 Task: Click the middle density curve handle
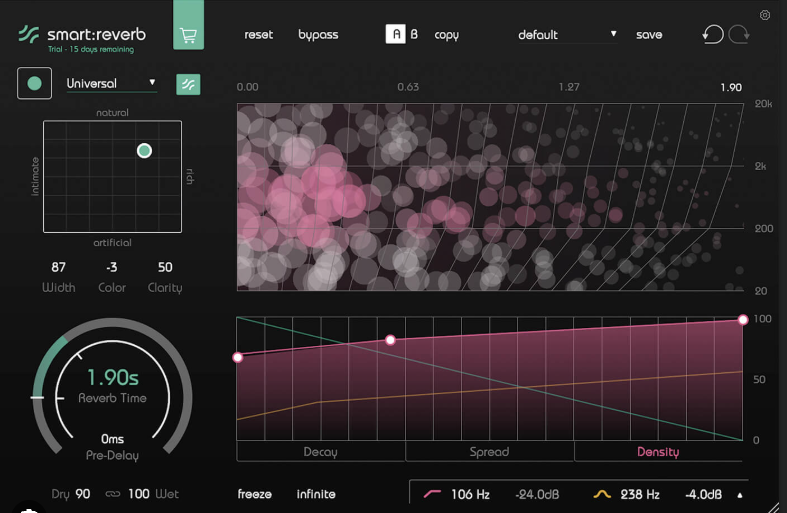tap(390, 340)
